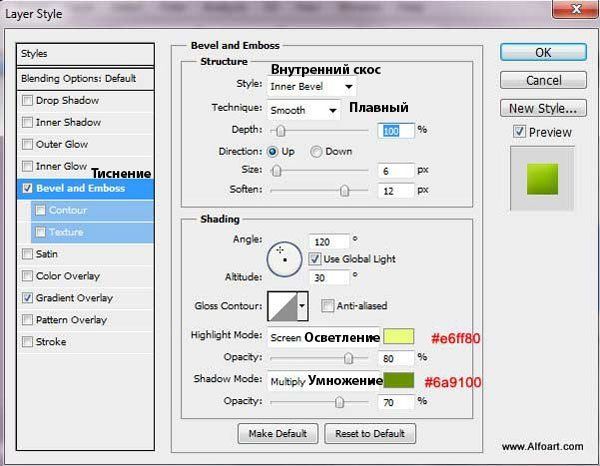Click the yellow highlight color swatch

pos(399,337)
